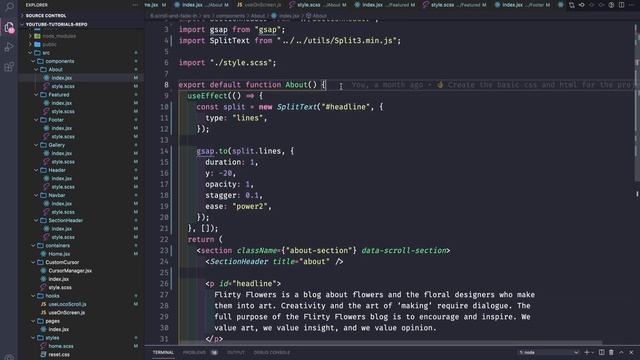Click the new terminal plus icon

pyautogui.click(x=587, y=352)
